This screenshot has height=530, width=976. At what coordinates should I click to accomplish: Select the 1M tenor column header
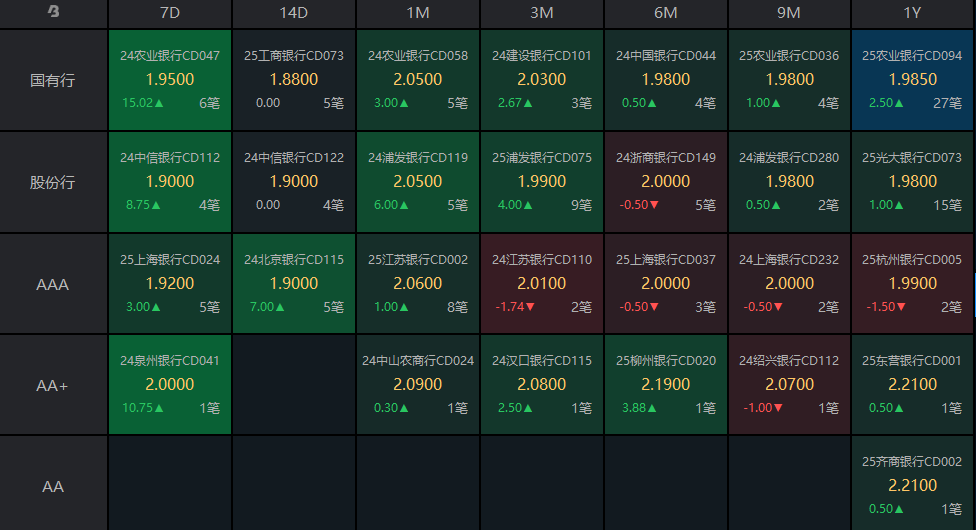coord(418,13)
